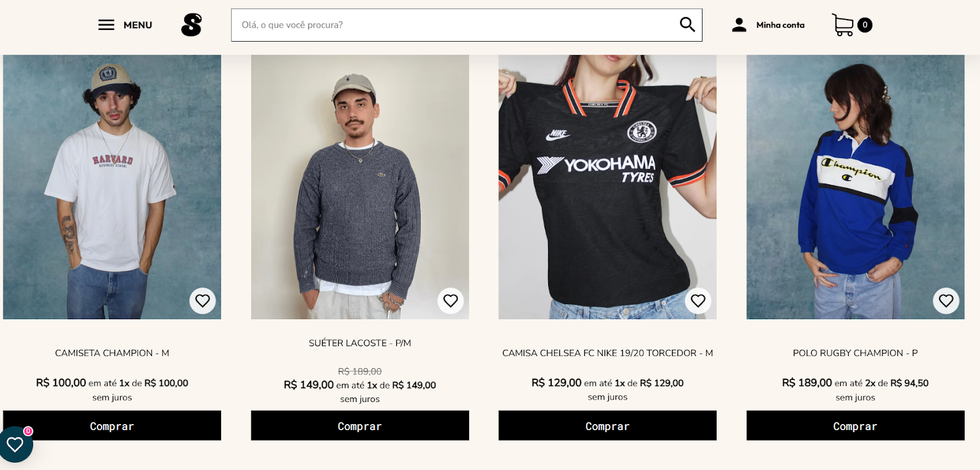View the Polo Rugby Champion product photo
This screenshot has width=980, height=470.
pos(855,184)
